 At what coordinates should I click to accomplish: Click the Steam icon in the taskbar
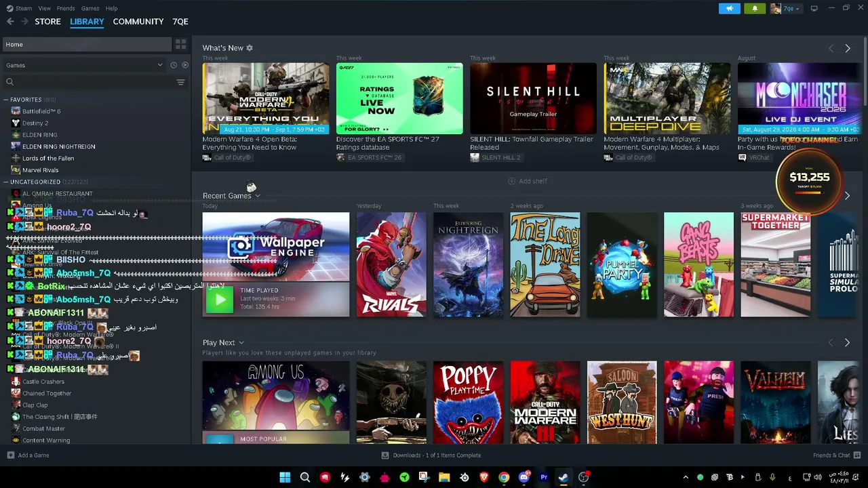564,477
